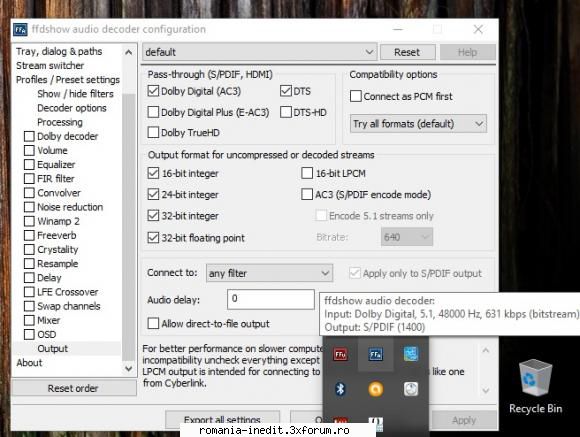This screenshot has height=437, width=580.
Task: Open the Connect to any filter dropdown
Action: (x=269, y=273)
